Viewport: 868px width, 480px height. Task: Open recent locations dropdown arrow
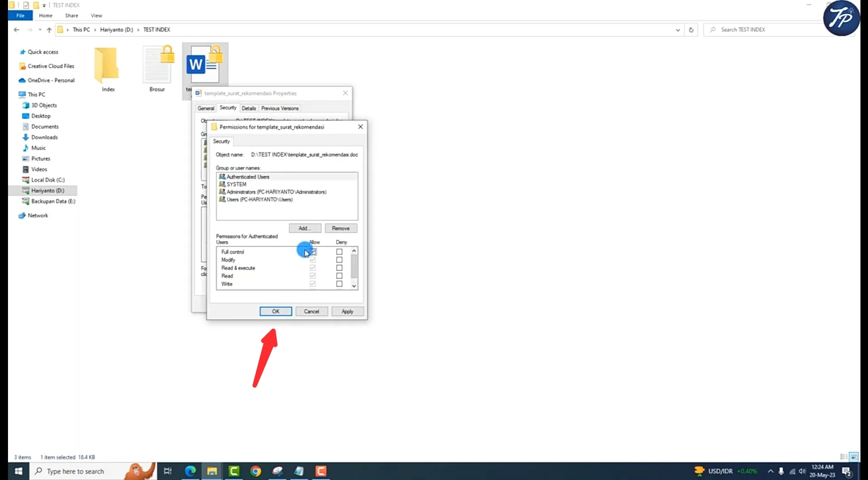pyautogui.click(x=40, y=30)
